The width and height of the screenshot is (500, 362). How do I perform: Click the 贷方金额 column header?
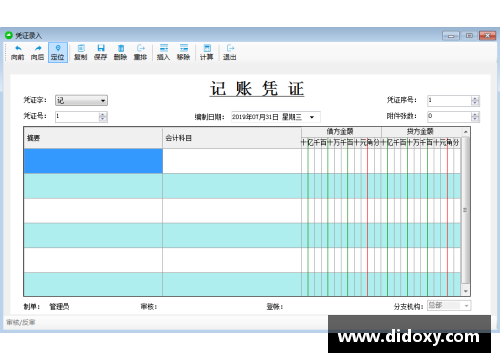[421, 131]
